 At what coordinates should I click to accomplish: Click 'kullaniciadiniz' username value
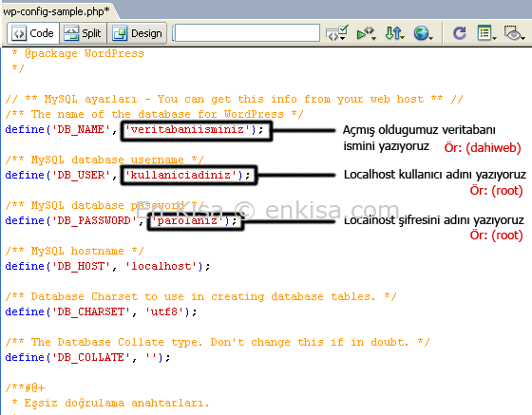tap(180, 175)
